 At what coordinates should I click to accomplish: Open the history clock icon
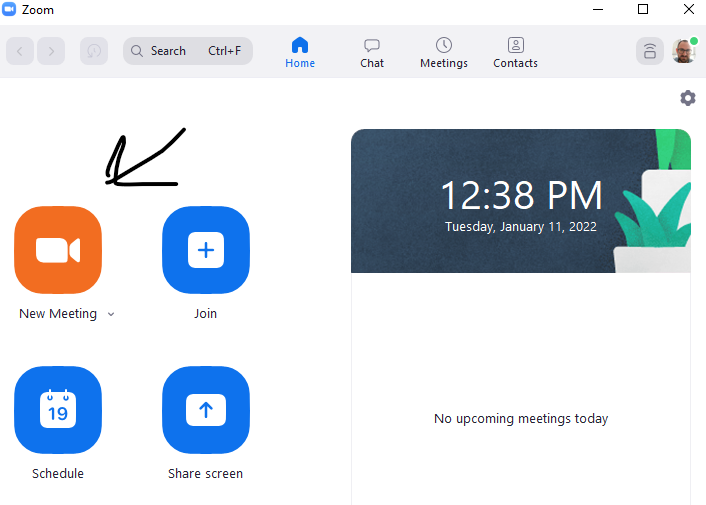click(94, 51)
